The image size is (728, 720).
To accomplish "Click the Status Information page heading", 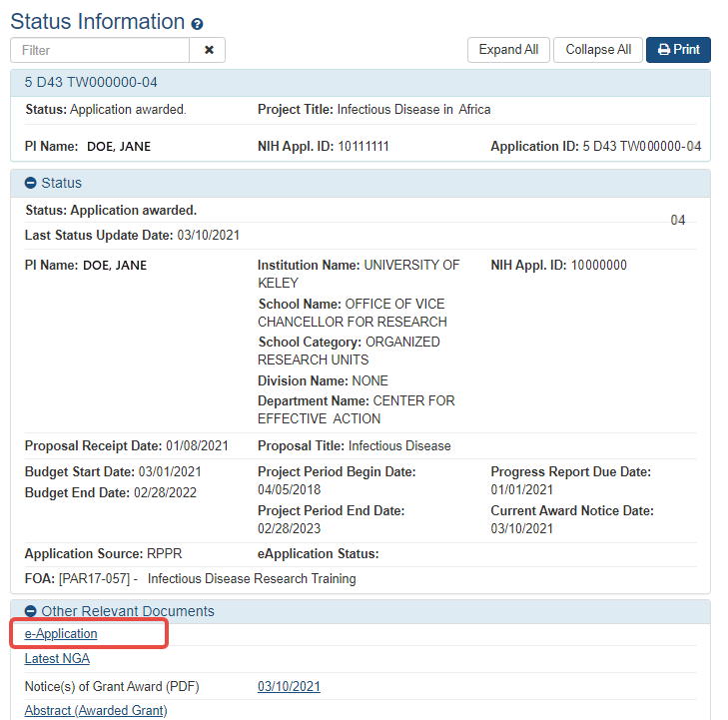I will [x=97, y=22].
